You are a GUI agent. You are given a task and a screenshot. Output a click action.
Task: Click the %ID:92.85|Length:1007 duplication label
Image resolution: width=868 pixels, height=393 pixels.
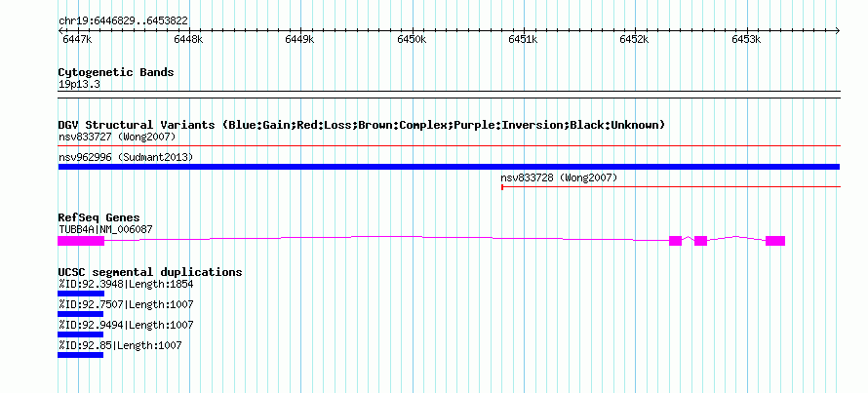tap(120, 345)
